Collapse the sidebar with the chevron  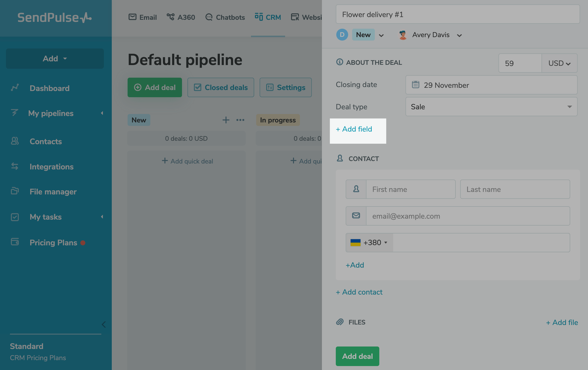(x=104, y=324)
